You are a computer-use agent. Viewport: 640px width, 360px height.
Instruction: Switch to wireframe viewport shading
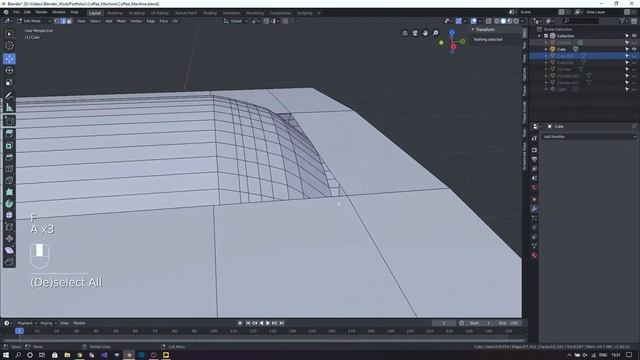tap(497, 21)
